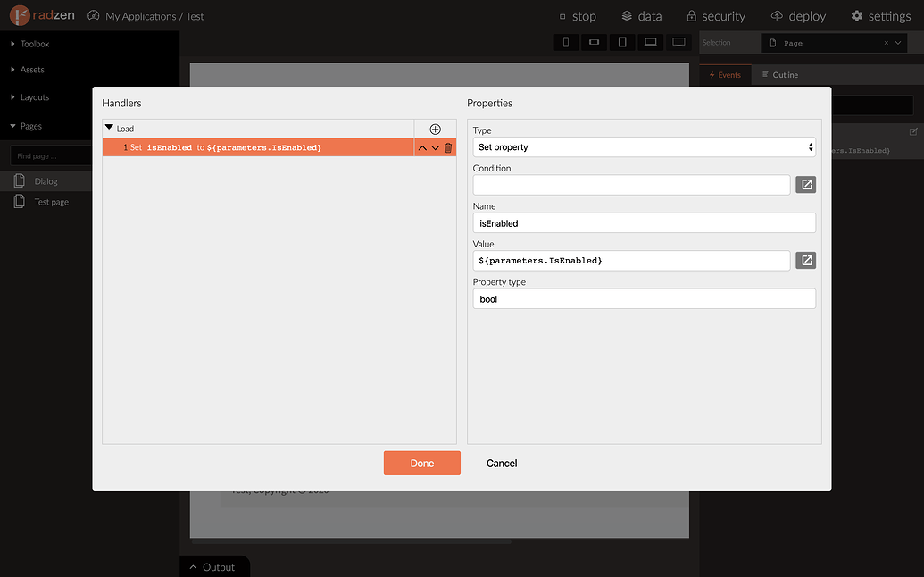This screenshot has width=924, height=577.
Task: Delete the Set isEnabled handler
Action: pyautogui.click(x=448, y=147)
